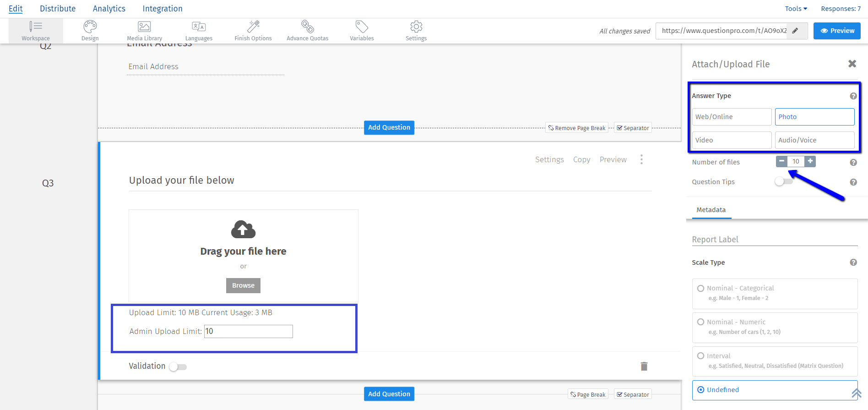Switch to the Analytics tab
Viewport: 868px width, 410px height.
[x=109, y=9]
